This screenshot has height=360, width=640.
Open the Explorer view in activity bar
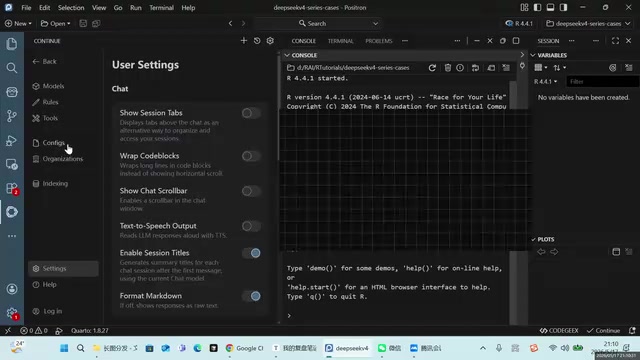[x=12, y=44]
